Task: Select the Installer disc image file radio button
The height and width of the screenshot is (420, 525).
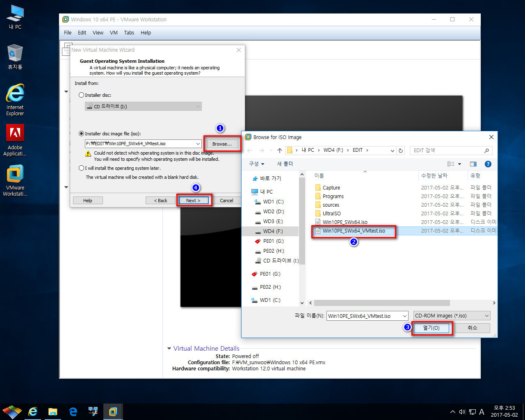Action: click(81, 134)
